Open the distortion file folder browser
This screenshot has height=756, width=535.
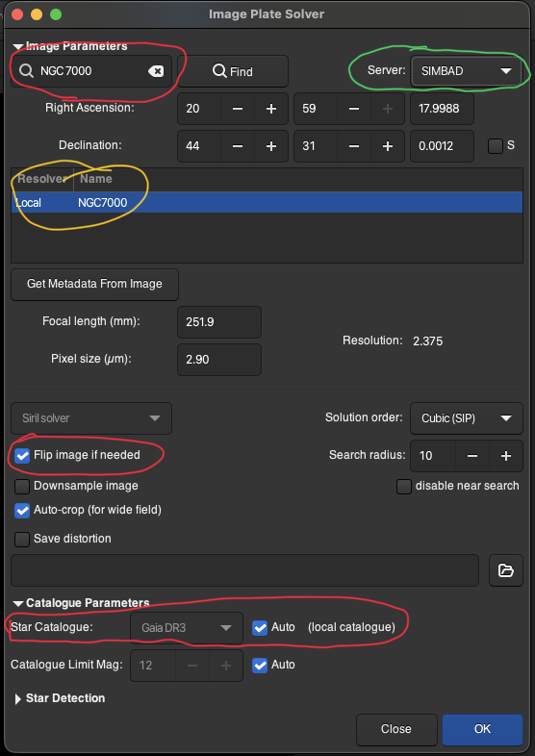click(505, 570)
